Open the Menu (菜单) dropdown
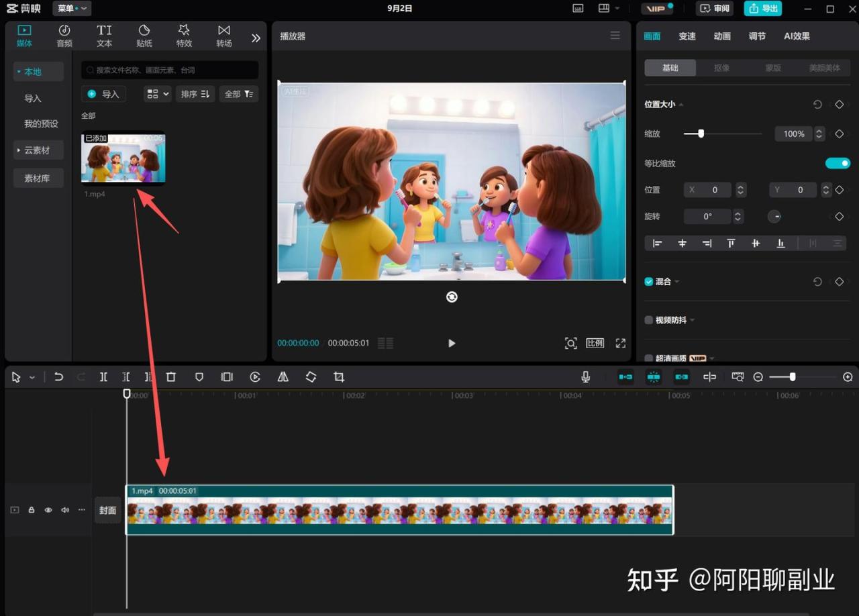 click(71, 9)
